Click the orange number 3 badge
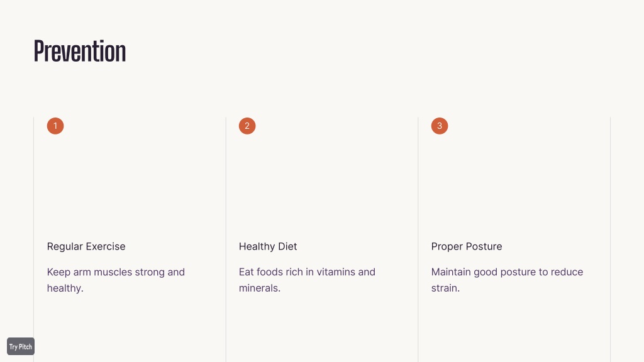 (440, 126)
